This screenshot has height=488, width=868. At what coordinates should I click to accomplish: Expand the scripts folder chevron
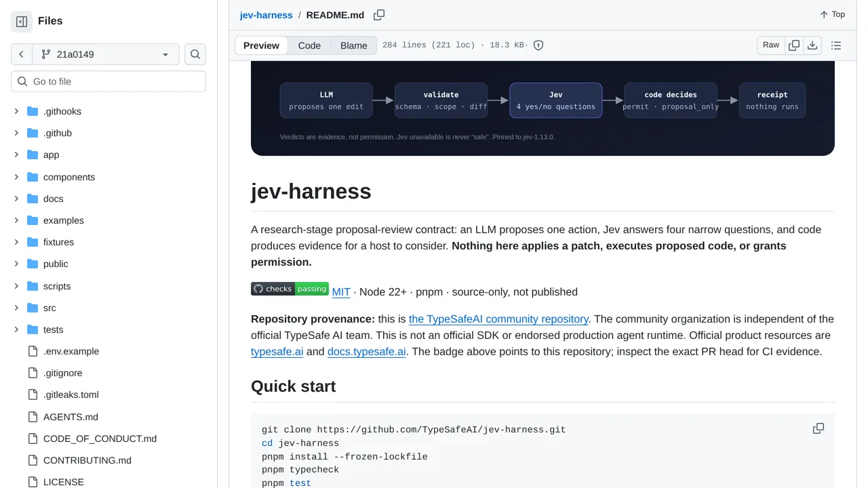click(x=16, y=286)
